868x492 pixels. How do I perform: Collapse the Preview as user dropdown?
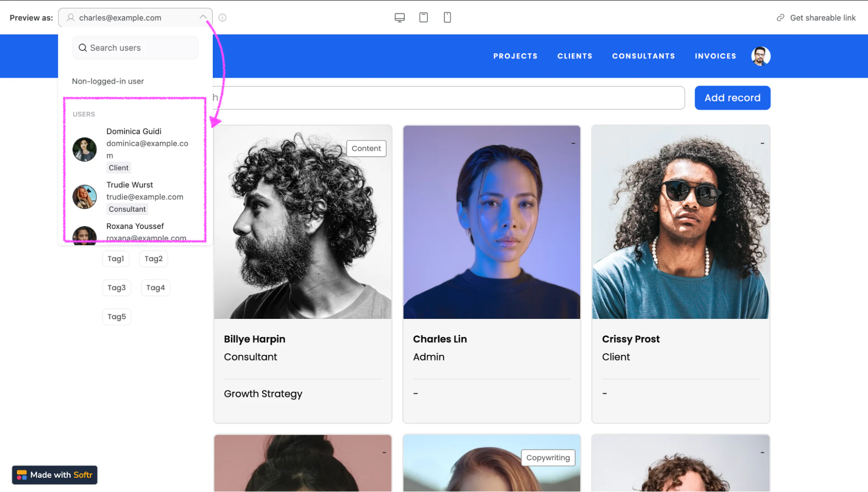(202, 17)
